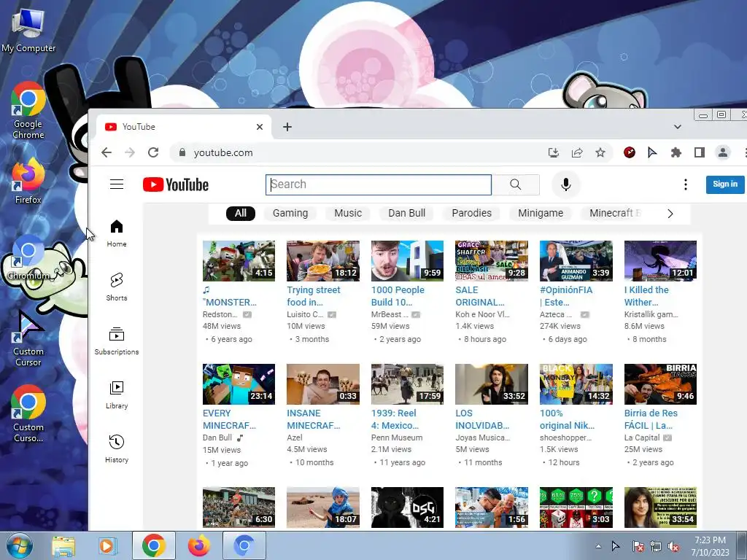Open the Extensions puzzle piece menu

point(676,152)
